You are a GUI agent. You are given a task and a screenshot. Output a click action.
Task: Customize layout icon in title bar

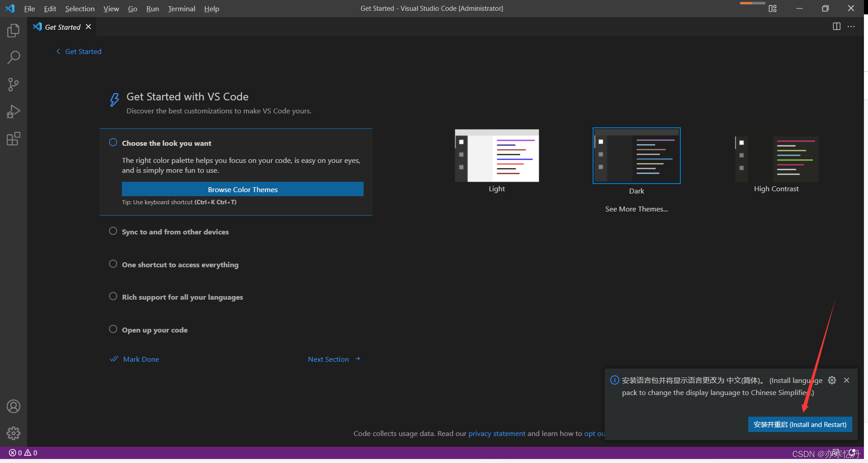(773, 9)
